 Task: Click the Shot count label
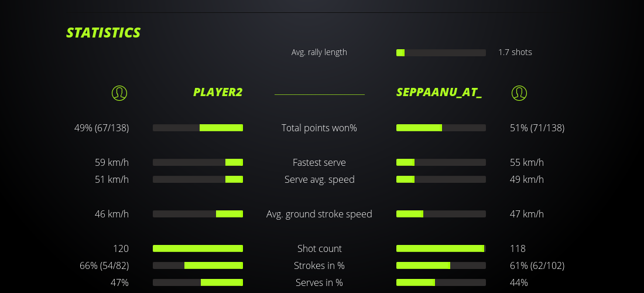coord(319,248)
